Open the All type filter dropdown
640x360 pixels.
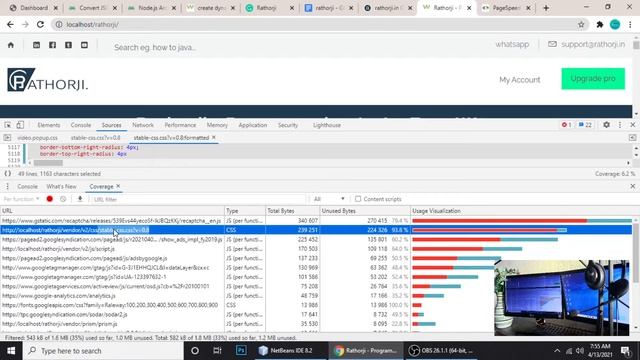[329, 199]
